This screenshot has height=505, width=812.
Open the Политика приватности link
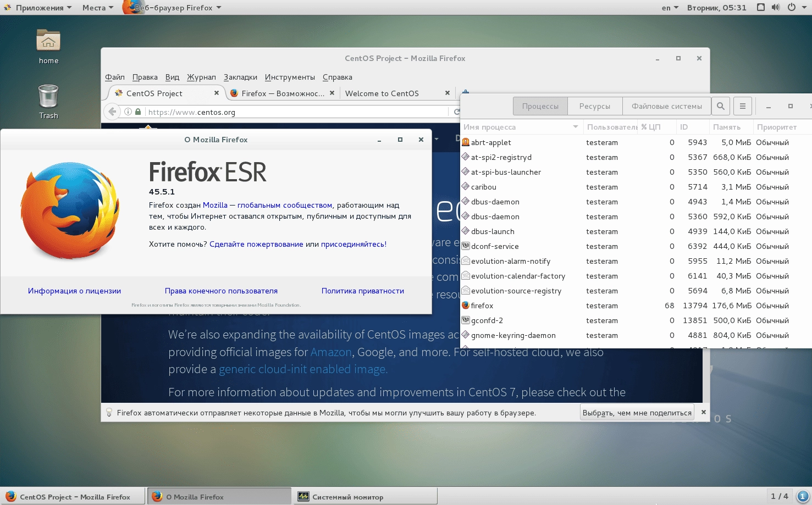tap(363, 291)
